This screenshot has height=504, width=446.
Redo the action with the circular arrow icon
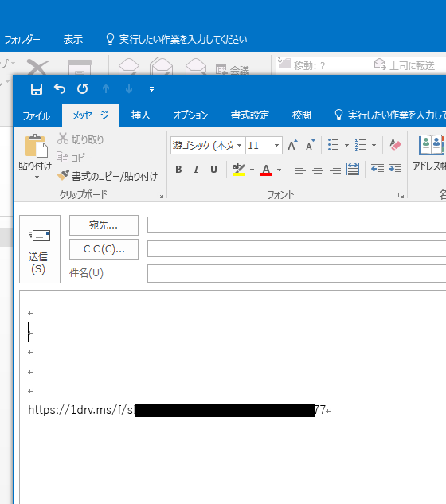click(x=83, y=88)
